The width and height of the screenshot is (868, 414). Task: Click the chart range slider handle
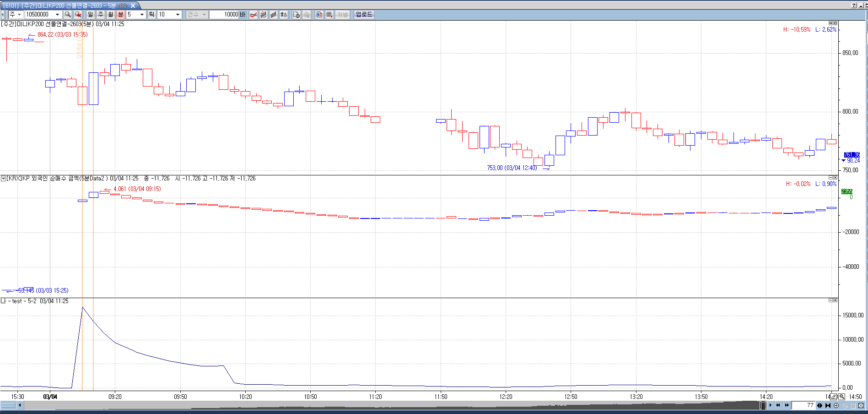(762, 405)
